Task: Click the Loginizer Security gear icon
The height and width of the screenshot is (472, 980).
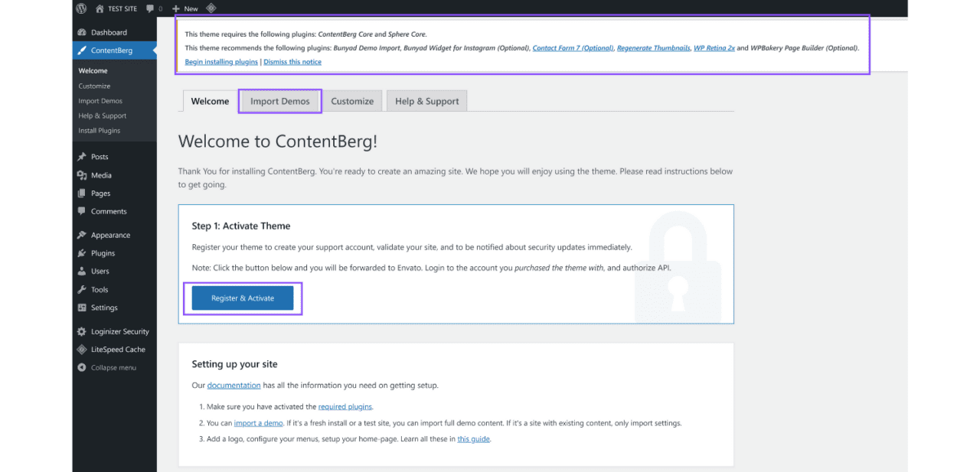Action: coord(81,331)
